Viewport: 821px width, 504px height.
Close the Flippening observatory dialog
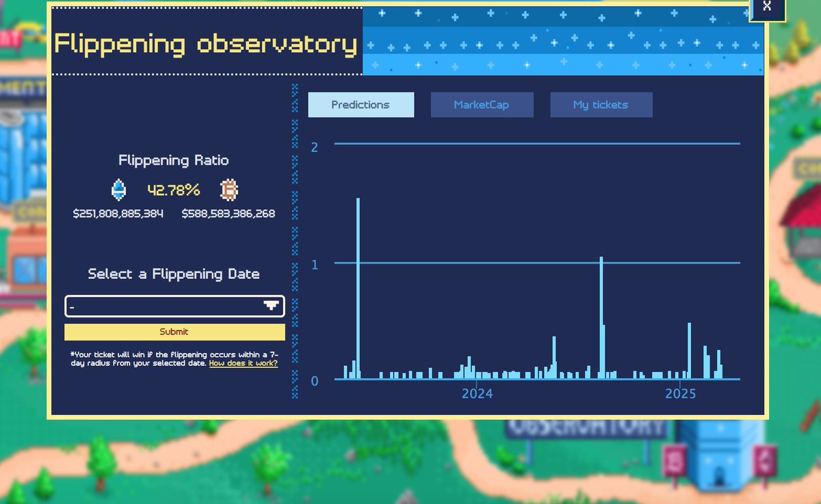pyautogui.click(x=767, y=6)
